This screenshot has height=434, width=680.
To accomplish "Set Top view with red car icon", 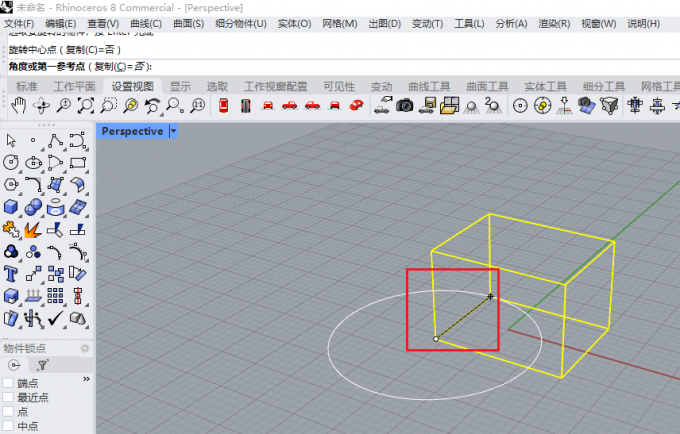I will (224, 106).
